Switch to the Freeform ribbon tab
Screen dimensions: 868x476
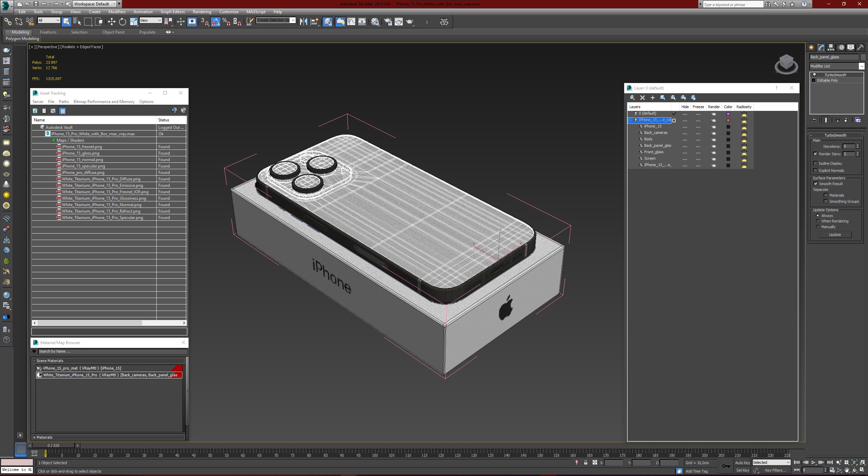48,32
